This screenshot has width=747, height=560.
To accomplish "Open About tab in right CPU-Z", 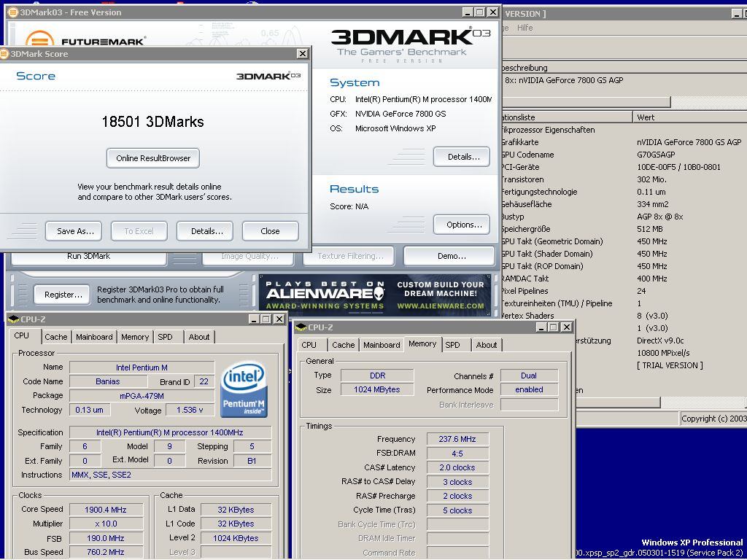I will pos(487,345).
